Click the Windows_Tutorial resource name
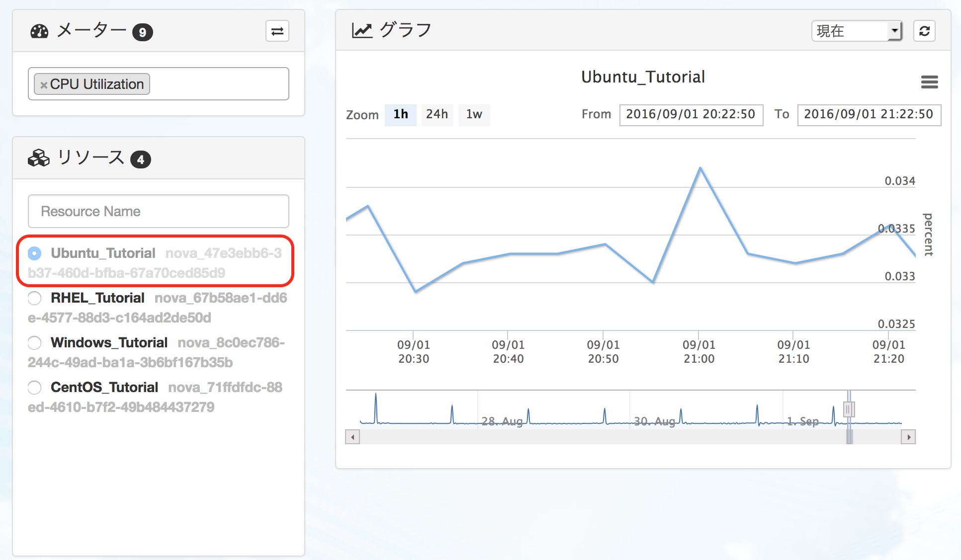This screenshot has height=560, width=961. click(x=109, y=343)
